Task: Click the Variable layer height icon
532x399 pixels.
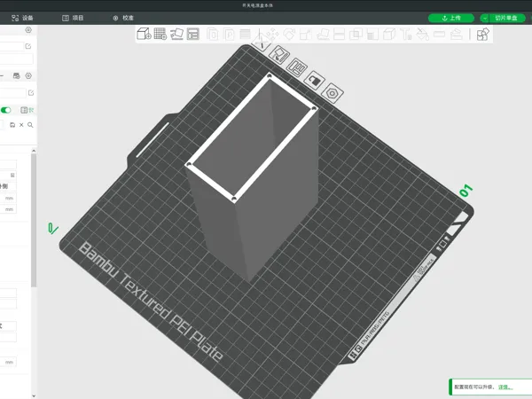Action: coord(246,35)
